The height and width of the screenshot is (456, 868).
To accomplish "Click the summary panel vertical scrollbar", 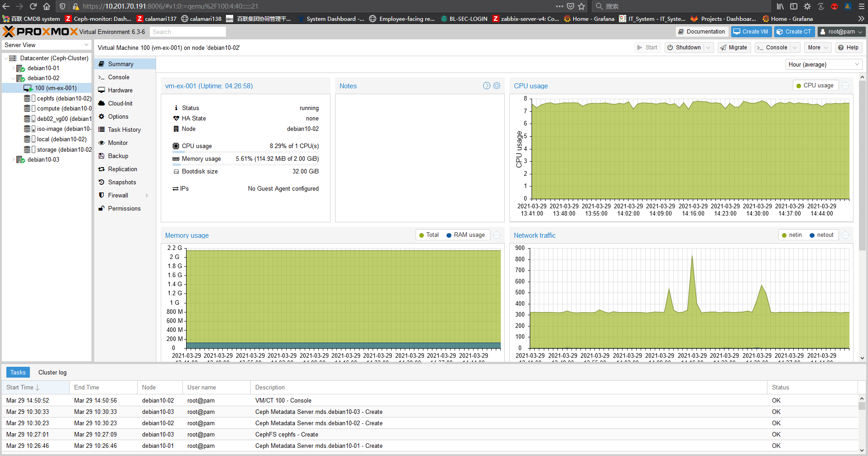I will 862,165.
